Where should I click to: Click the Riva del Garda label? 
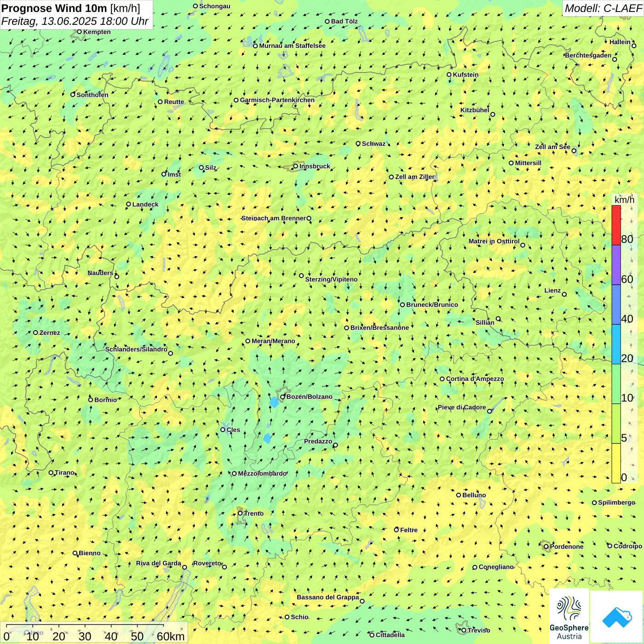tap(158, 563)
